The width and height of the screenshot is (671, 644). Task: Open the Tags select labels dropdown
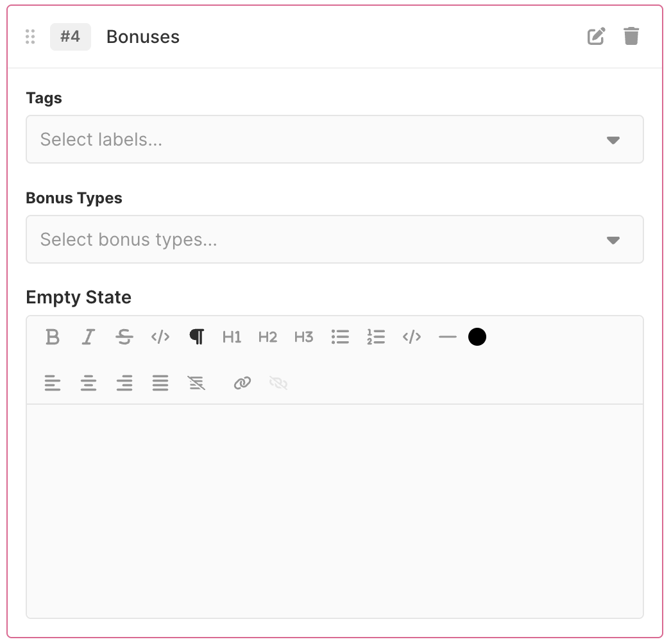click(x=334, y=139)
